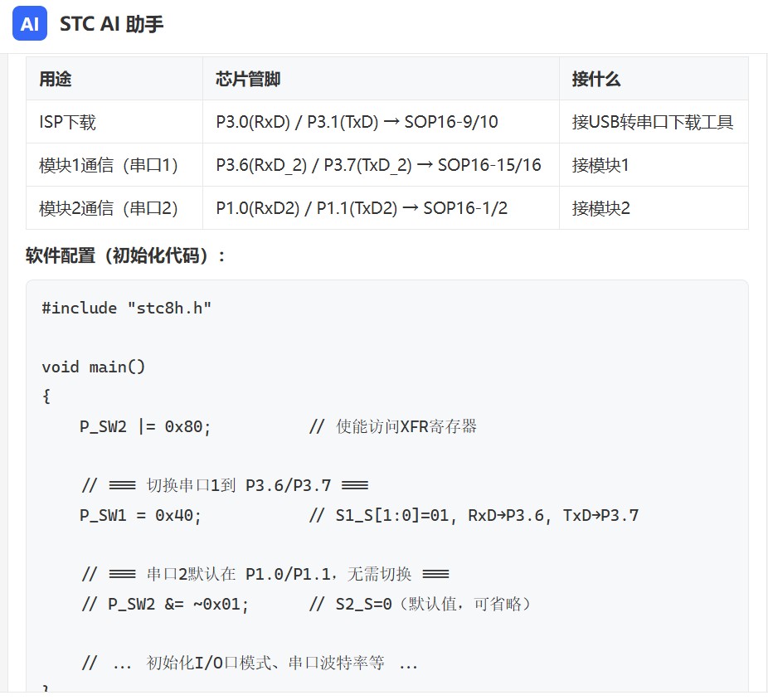
Task: Click the 切换串口1到 P3.6/P3.7 comment line
Action: [225, 485]
